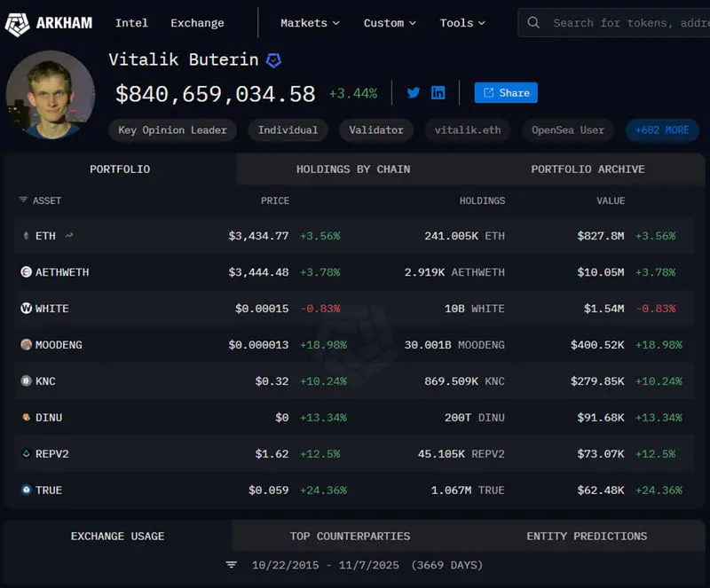710x588 pixels.
Task: Switch to Holdings By Chain tab
Action: pos(353,169)
